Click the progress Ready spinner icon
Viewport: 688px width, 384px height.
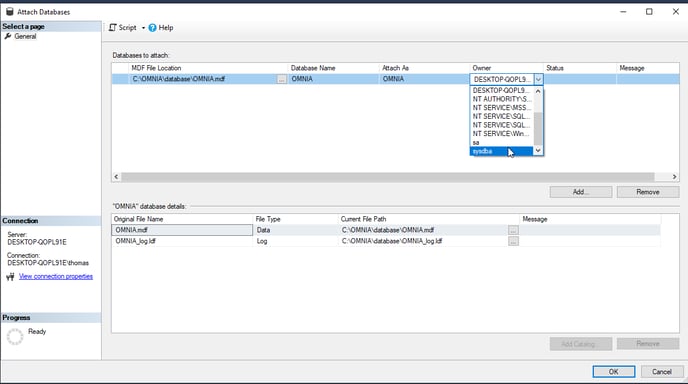tap(14, 337)
